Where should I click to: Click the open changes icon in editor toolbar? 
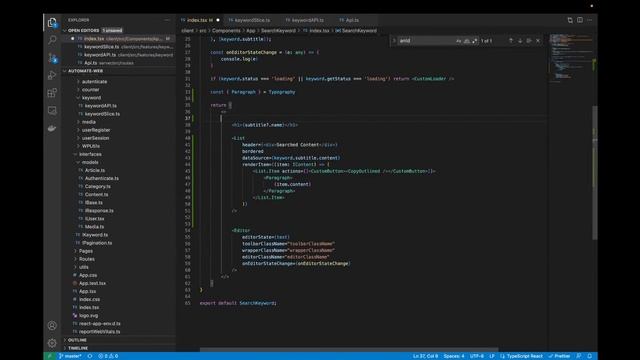point(570,20)
